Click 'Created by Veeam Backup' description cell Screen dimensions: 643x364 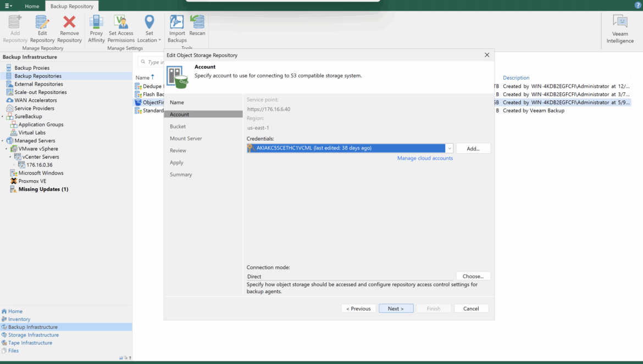tap(534, 110)
